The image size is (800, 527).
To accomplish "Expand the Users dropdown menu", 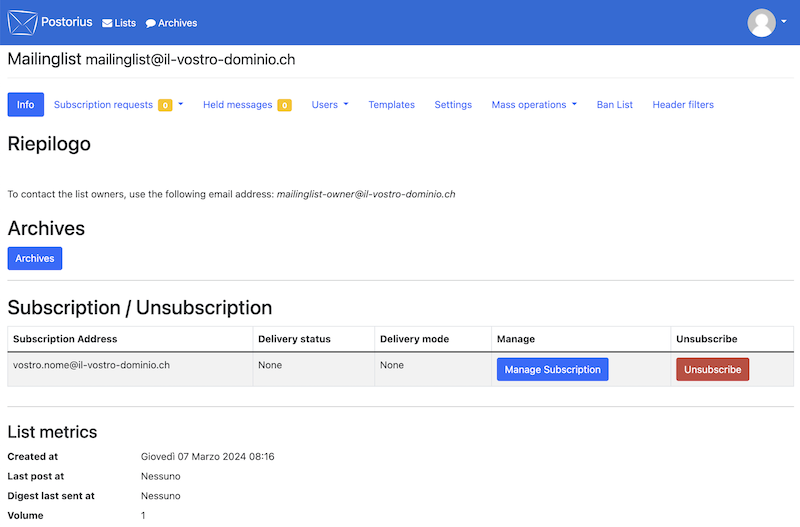I will (x=330, y=105).
